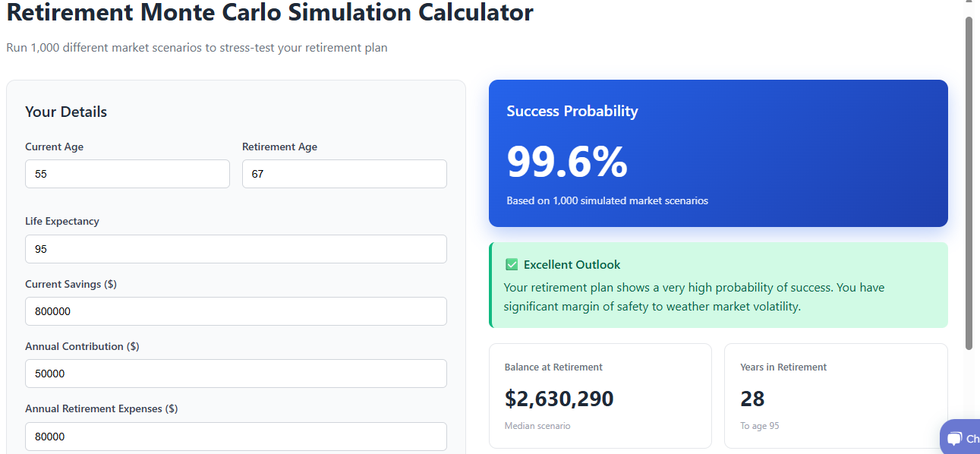Select the Retirement Age field showing 67
The height and width of the screenshot is (454, 980).
coord(344,174)
